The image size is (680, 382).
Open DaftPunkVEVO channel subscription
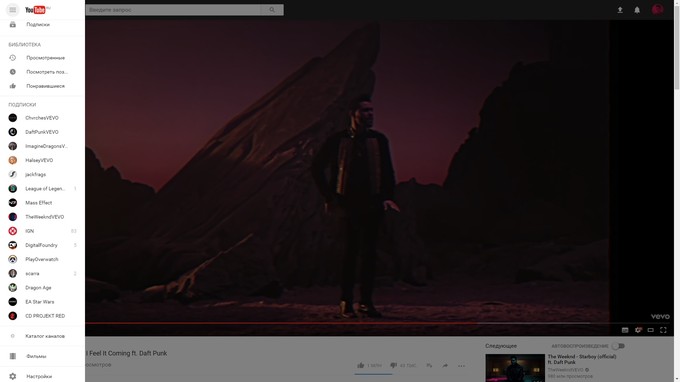coord(42,132)
